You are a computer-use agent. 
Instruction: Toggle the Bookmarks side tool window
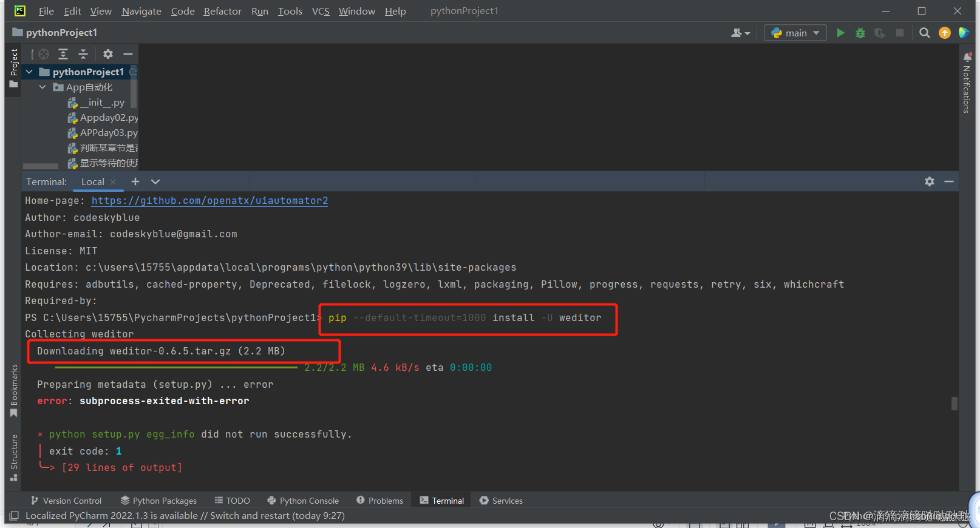13,391
